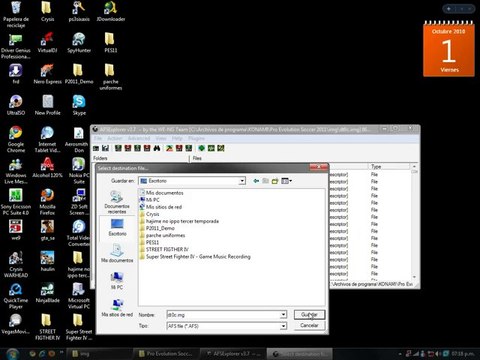Open the gta_sa desktop icon

pyautogui.click(x=47, y=230)
